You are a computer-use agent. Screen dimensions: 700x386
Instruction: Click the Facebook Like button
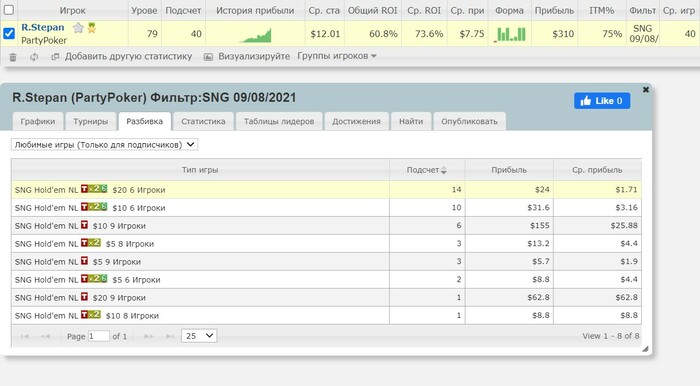coord(602,101)
